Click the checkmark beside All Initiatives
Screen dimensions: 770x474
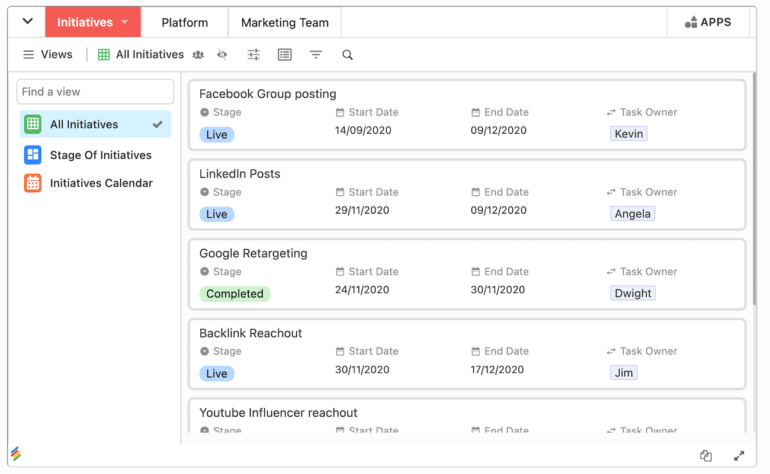click(158, 124)
